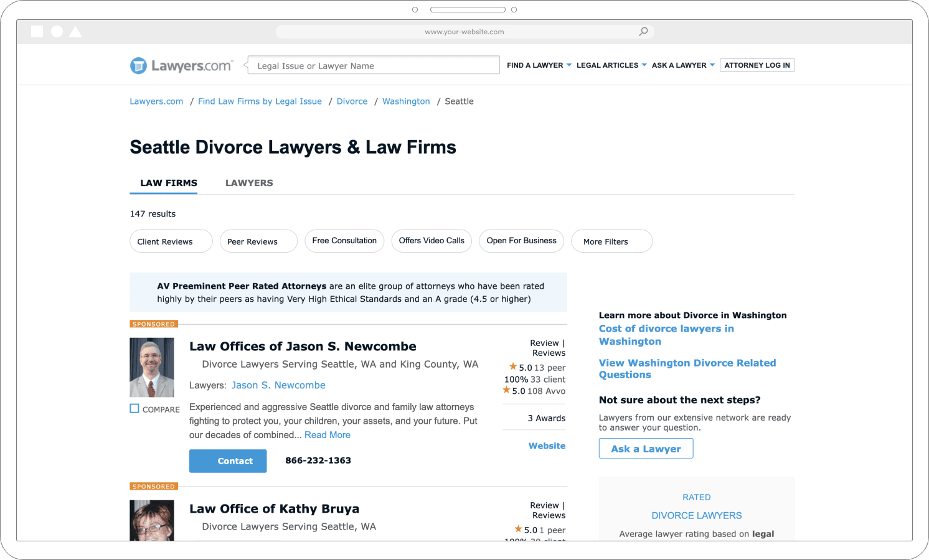Check the COMPARE box for Jason S. Newcombe
This screenshot has width=929, height=560.
tap(134, 409)
